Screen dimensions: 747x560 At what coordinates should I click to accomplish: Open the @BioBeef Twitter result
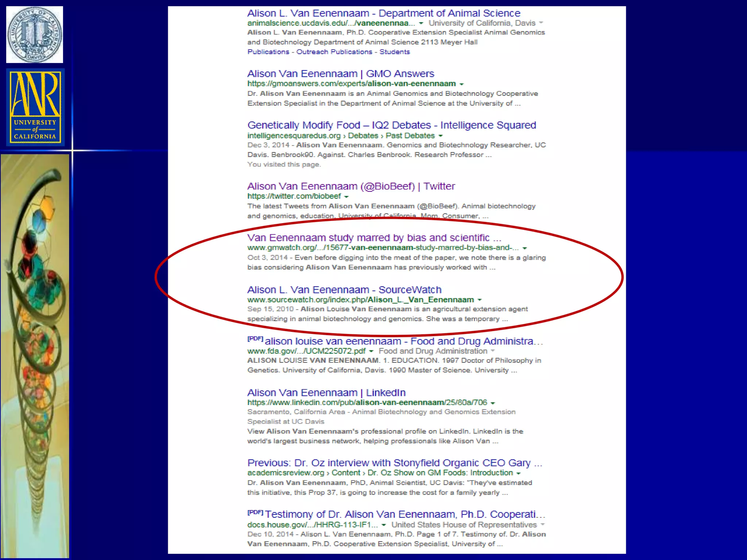(x=351, y=186)
